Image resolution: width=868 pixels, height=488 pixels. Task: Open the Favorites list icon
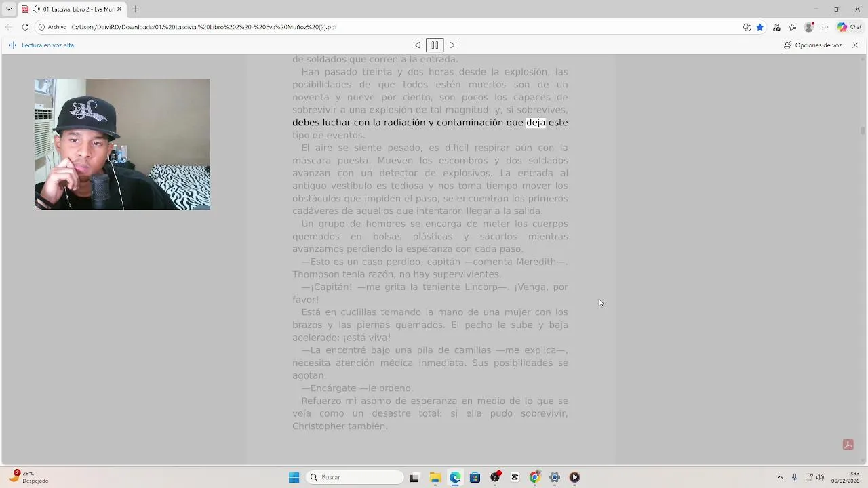793,27
